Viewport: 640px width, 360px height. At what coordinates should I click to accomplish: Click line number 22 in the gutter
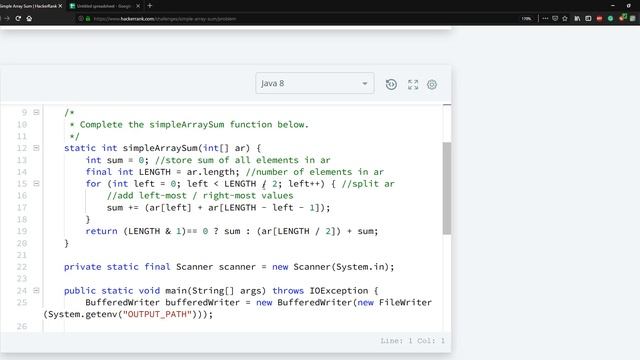click(22, 267)
